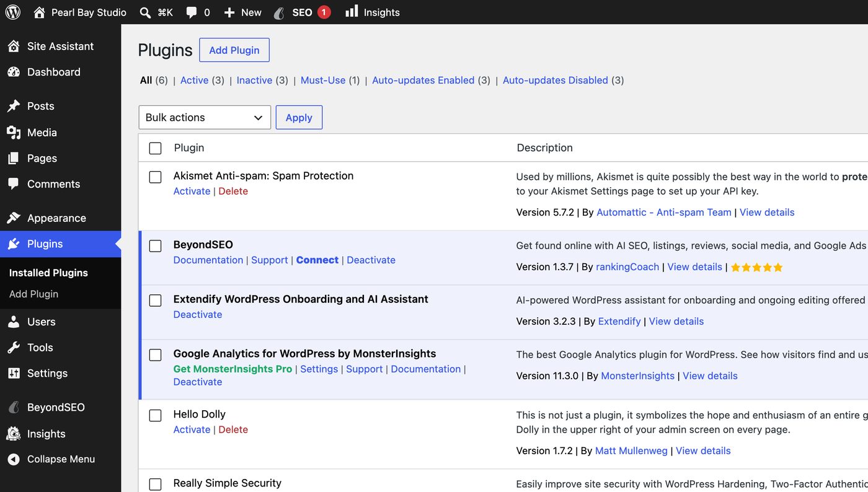Check the Hello Dolly plugin checkbox
868x492 pixels.
pyautogui.click(x=155, y=416)
